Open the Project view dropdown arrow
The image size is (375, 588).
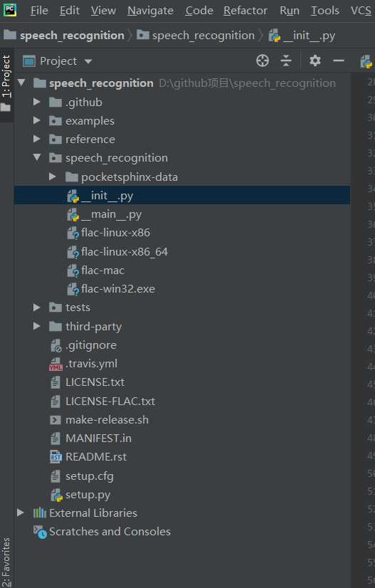[x=88, y=61]
